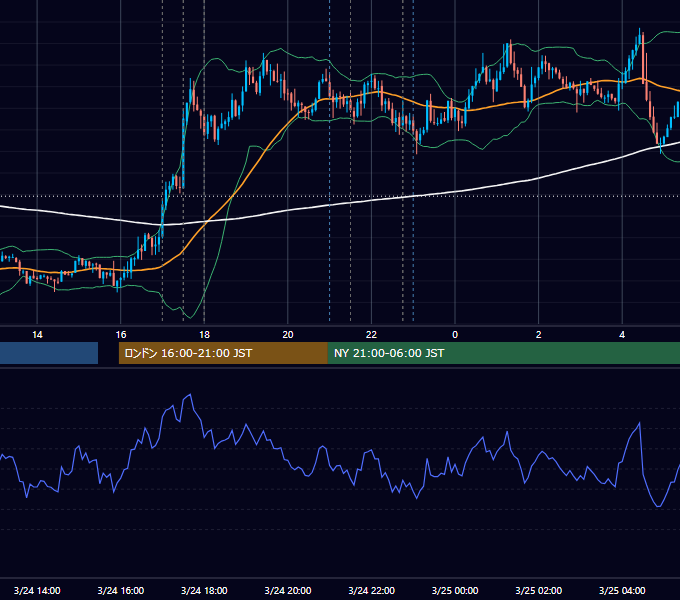Click the 3/25 02:00 date label
Screen dimensions: 680x600
point(539,590)
